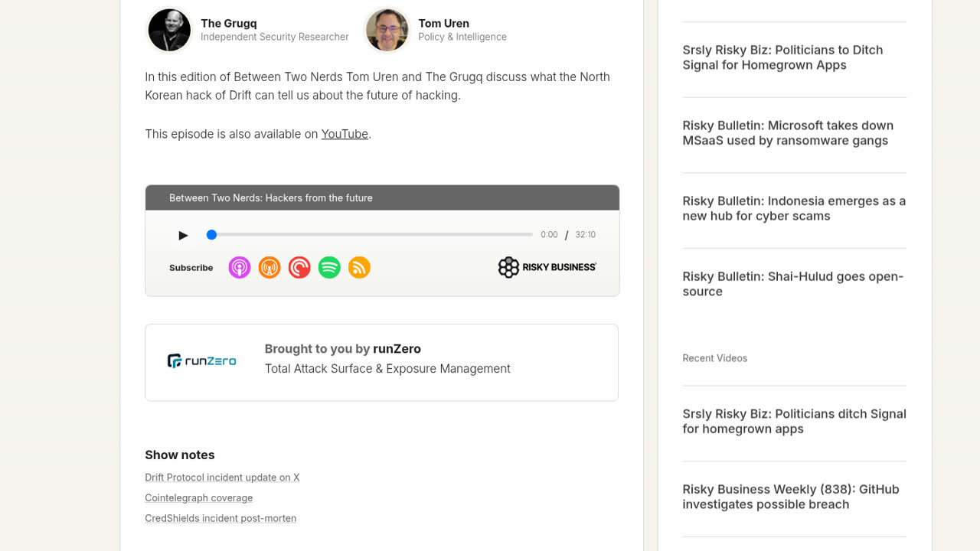Subscribe via Apple Podcasts icon
This screenshot has height=551, width=980.
(x=240, y=267)
